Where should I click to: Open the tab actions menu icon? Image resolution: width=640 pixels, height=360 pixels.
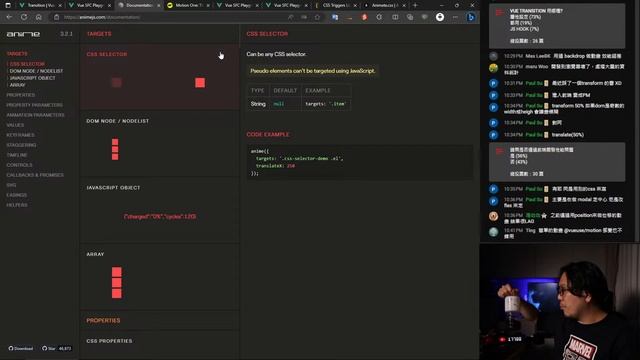[8, 5]
